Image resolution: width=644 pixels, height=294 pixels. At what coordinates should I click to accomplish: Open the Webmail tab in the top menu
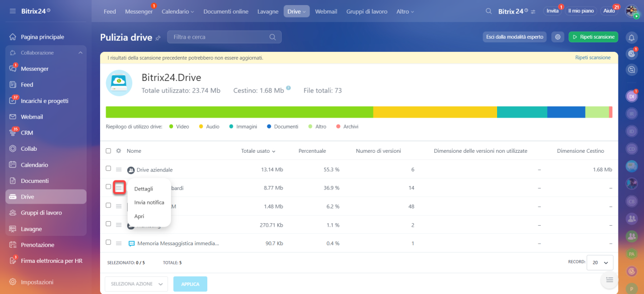point(327,11)
